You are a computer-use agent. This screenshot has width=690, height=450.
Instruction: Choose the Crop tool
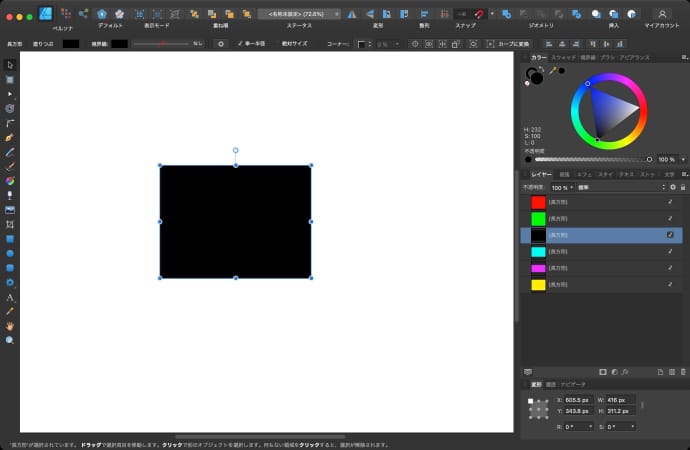click(10, 225)
